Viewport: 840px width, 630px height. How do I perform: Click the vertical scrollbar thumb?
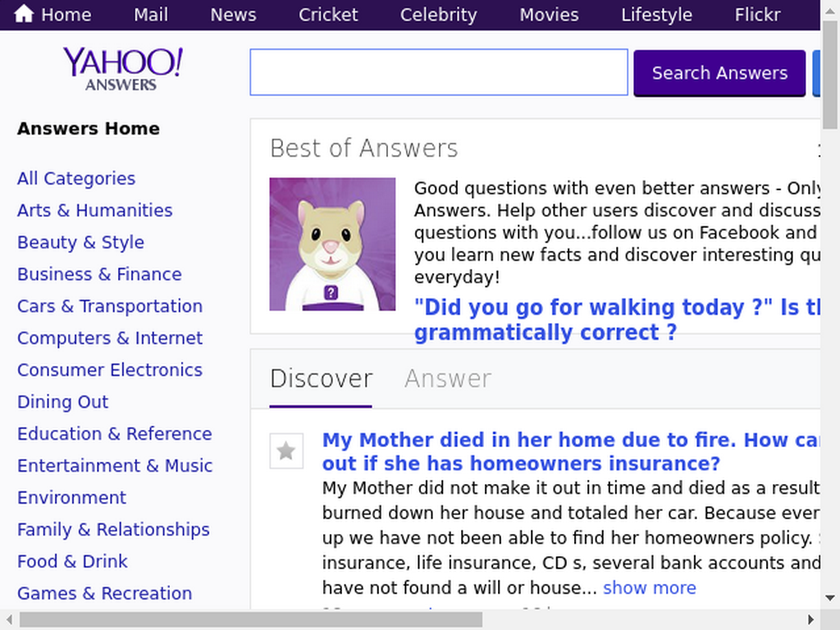click(830, 75)
